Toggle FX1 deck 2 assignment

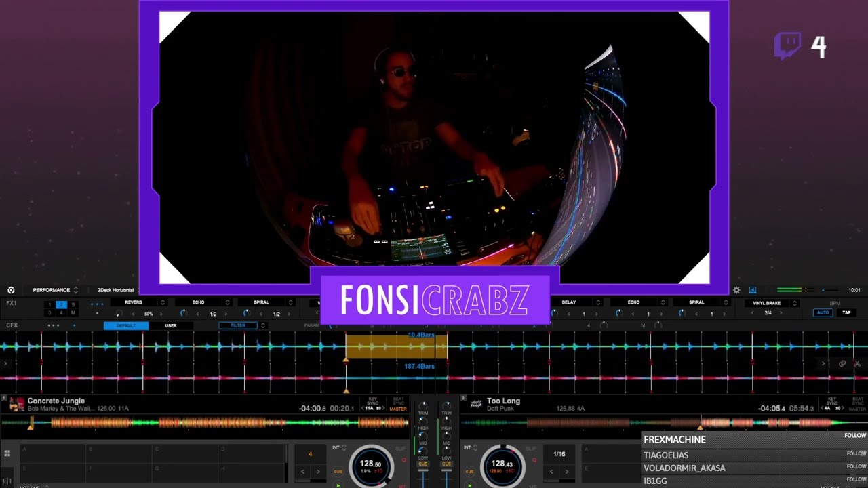pyautogui.click(x=61, y=305)
